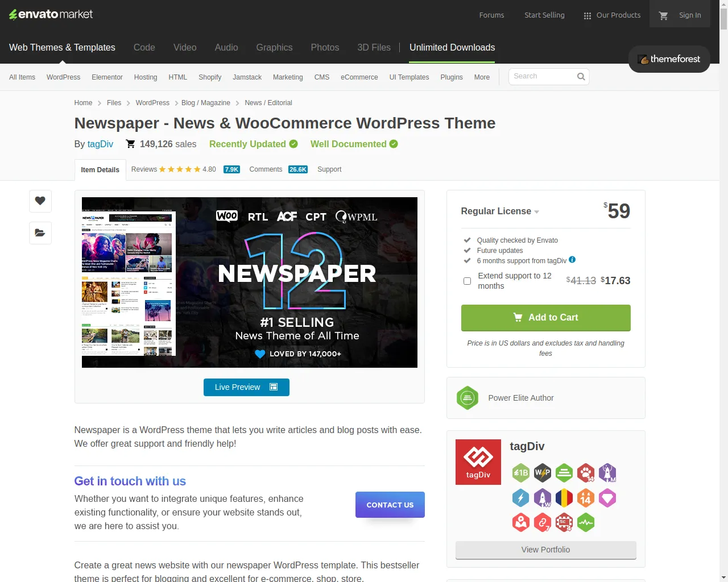Click the CONTACT US button
The width and height of the screenshot is (728, 582).
pos(390,505)
